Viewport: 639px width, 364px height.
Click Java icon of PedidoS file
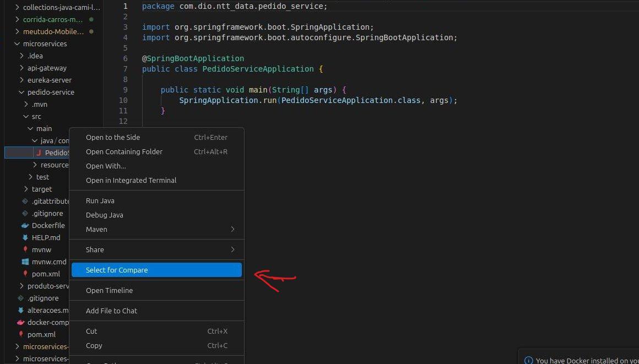tap(39, 153)
